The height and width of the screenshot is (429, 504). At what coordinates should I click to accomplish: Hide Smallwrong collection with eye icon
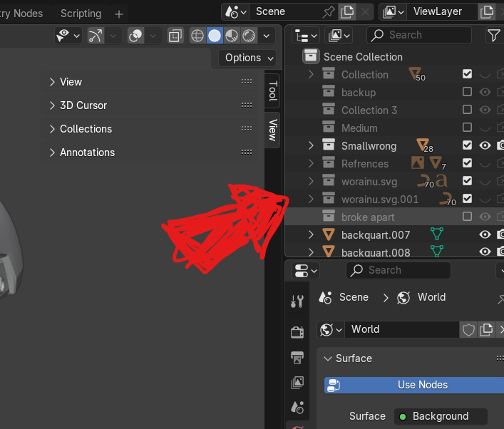point(485,145)
